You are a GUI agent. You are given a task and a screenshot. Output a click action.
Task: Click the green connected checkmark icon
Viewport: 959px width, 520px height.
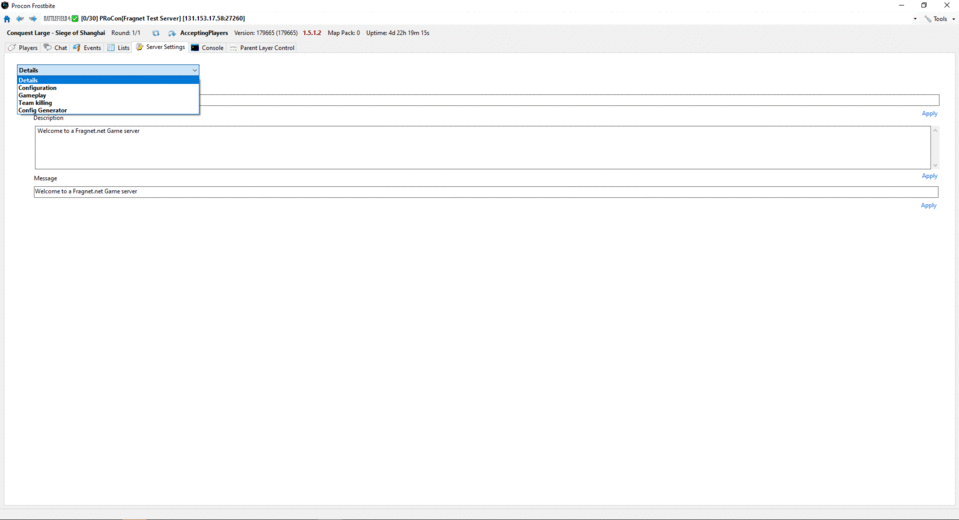coord(75,19)
